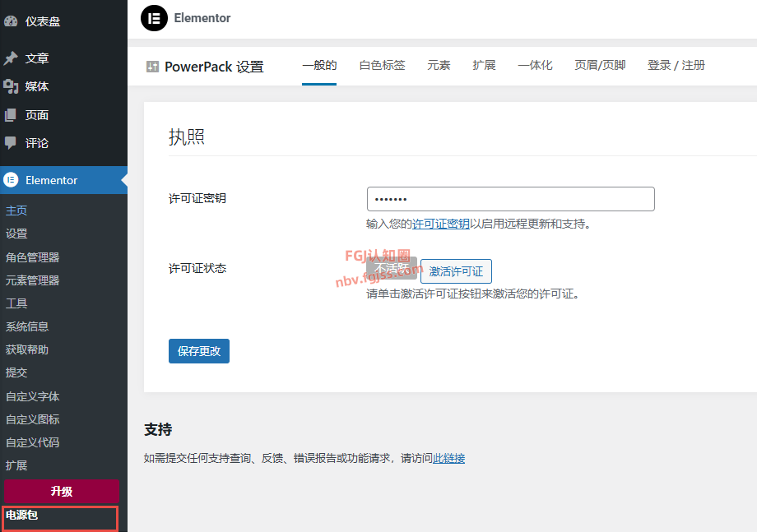Click the red 升级 upgrade button
The width and height of the screenshot is (757, 532).
(x=62, y=492)
